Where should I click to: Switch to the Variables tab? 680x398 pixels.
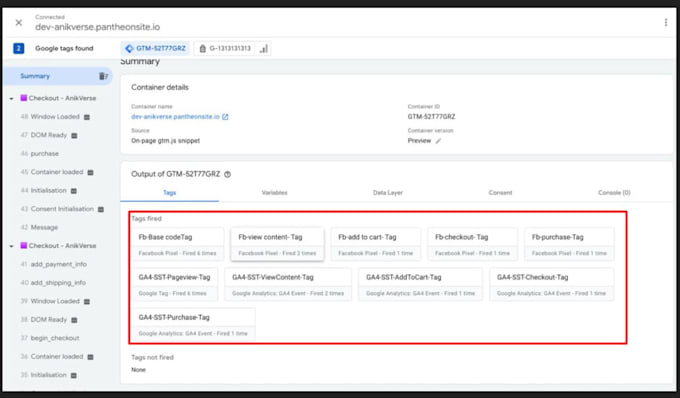pyautogui.click(x=275, y=193)
